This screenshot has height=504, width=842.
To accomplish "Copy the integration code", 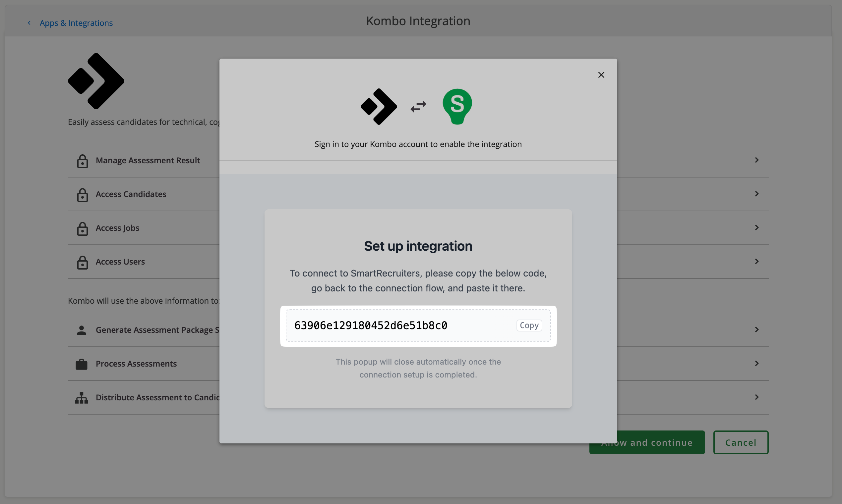I will click(529, 326).
